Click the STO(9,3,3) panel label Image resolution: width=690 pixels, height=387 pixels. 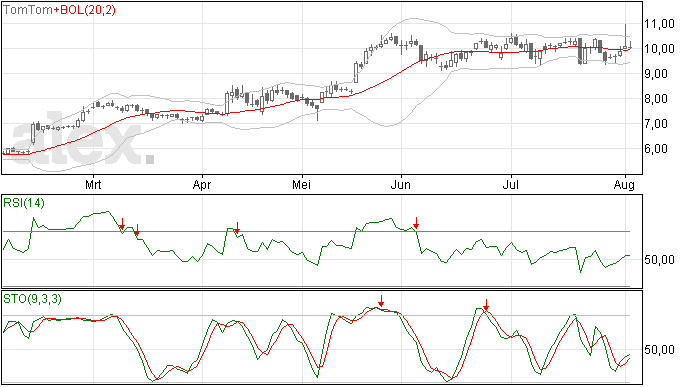click(x=32, y=299)
